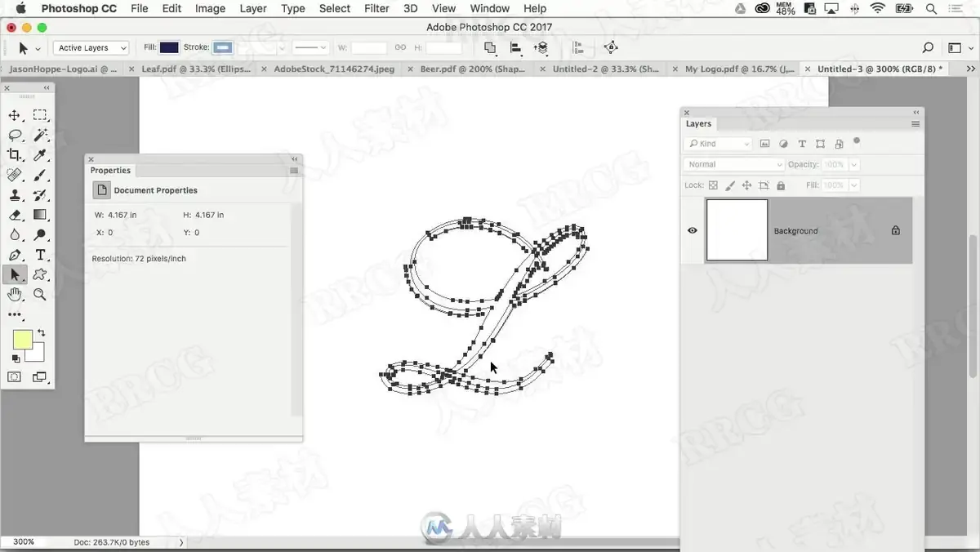Image resolution: width=980 pixels, height=552 pixels.
Task: Open the Kind filter dropdown
Action: 719,144
